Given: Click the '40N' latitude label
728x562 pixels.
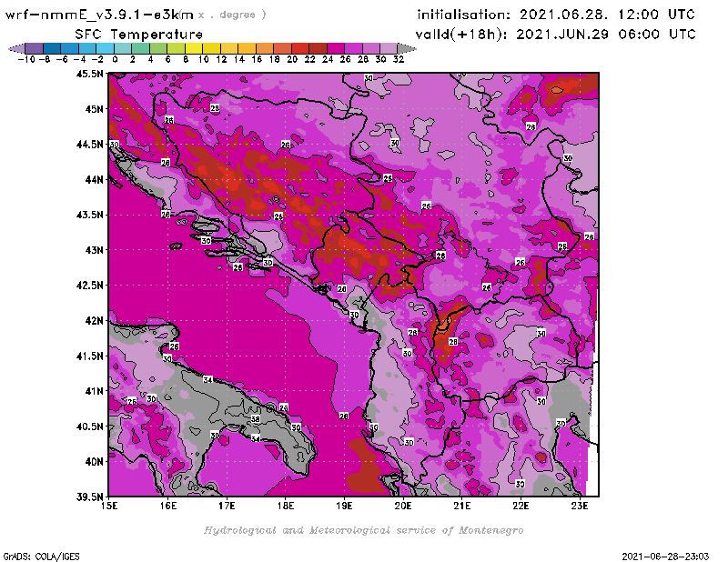Looking at the screenshot, I should click(94, 462).
